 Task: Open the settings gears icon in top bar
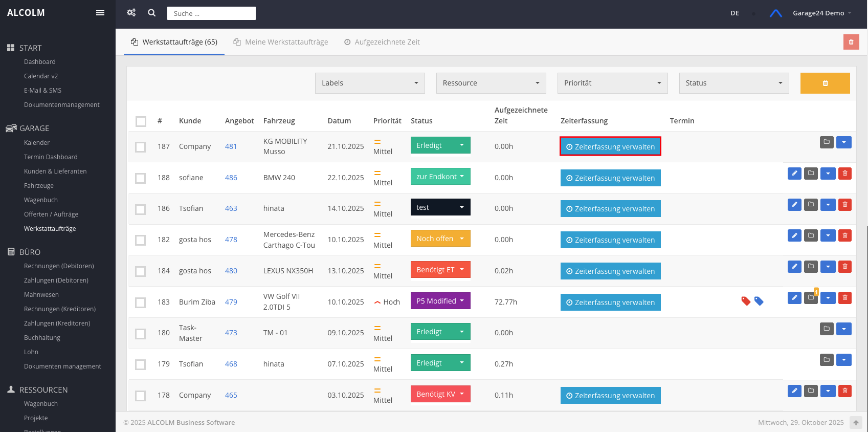(131, 13)
